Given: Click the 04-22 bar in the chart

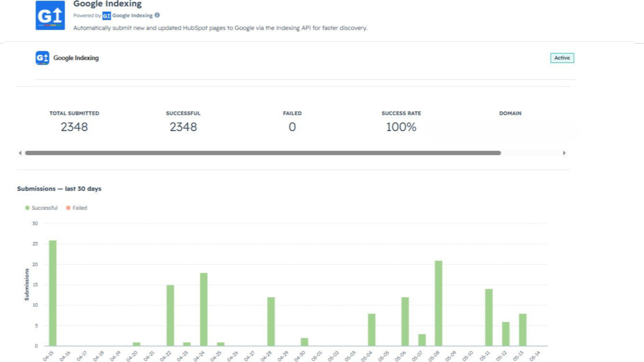Looking at the screenshot, I should coord(170,315).
